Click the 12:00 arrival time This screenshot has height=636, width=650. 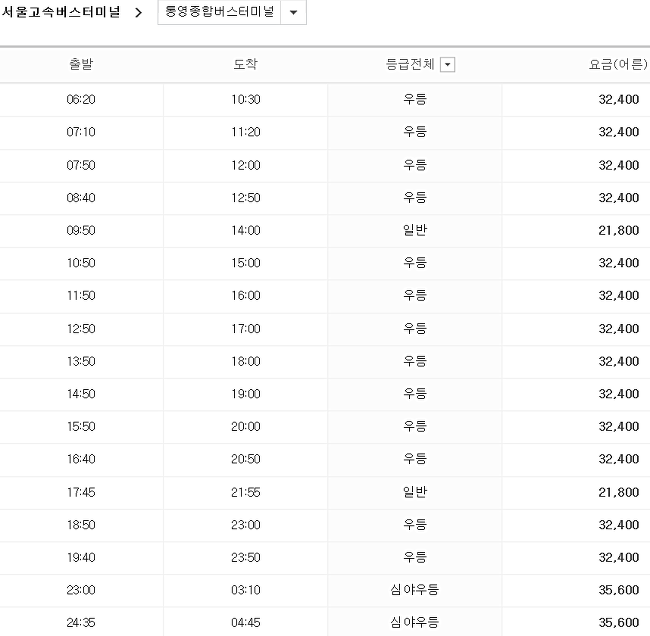pyautogui.click(x=246, y=165)
